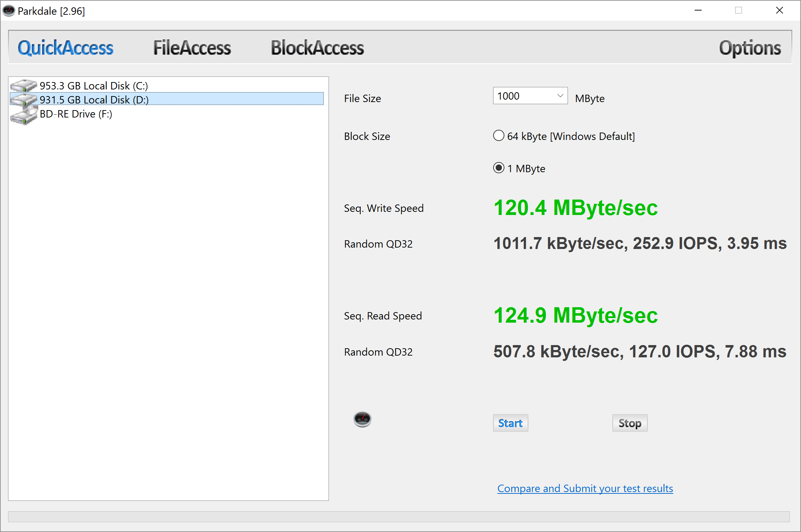This screenshot has height=532, width=801.
Task: Open the BlockAccess tab
Action: click(317, 48)
